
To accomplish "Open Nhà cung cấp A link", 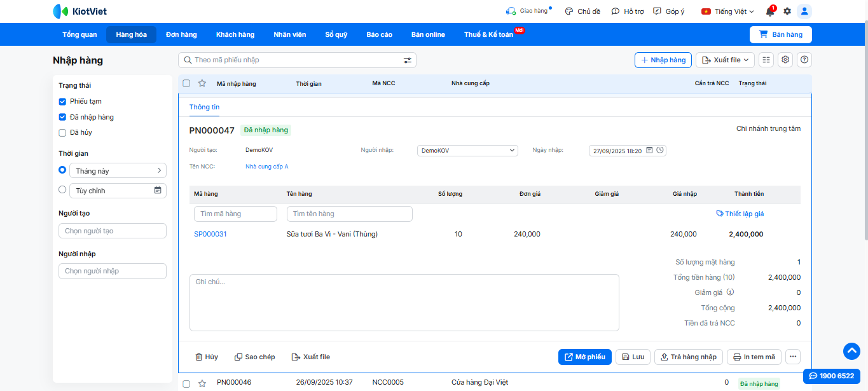I will [x=267, y=167].
